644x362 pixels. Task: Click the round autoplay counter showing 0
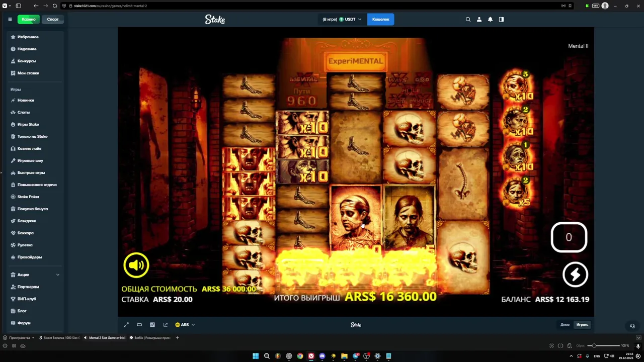click(x=569, y=237)
